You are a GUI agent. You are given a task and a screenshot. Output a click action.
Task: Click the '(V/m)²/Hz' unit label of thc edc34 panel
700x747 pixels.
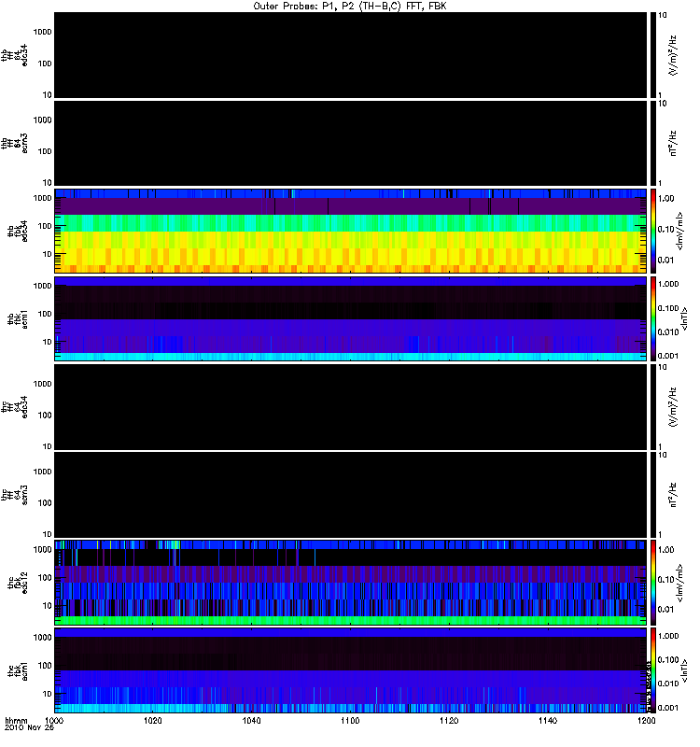(x=673, y=407)
